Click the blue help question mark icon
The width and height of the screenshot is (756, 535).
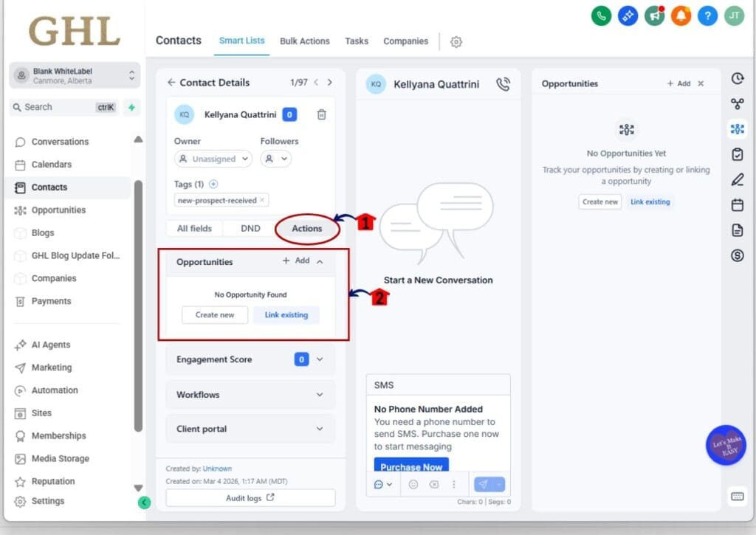[707, 15]
